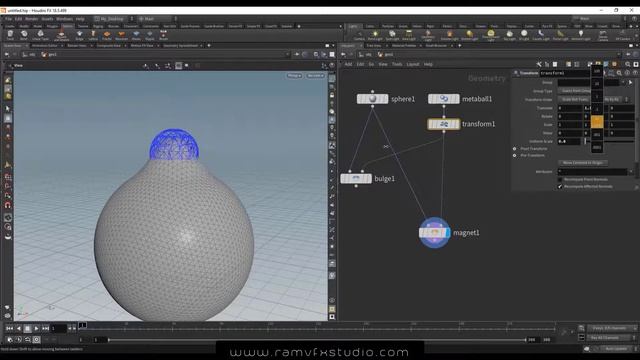Image resolution: width=640 pixels, height=360 pixels.
Task: Click the network editor wrench tools icon
Action: pyautogui.click(x=539, y=64)
